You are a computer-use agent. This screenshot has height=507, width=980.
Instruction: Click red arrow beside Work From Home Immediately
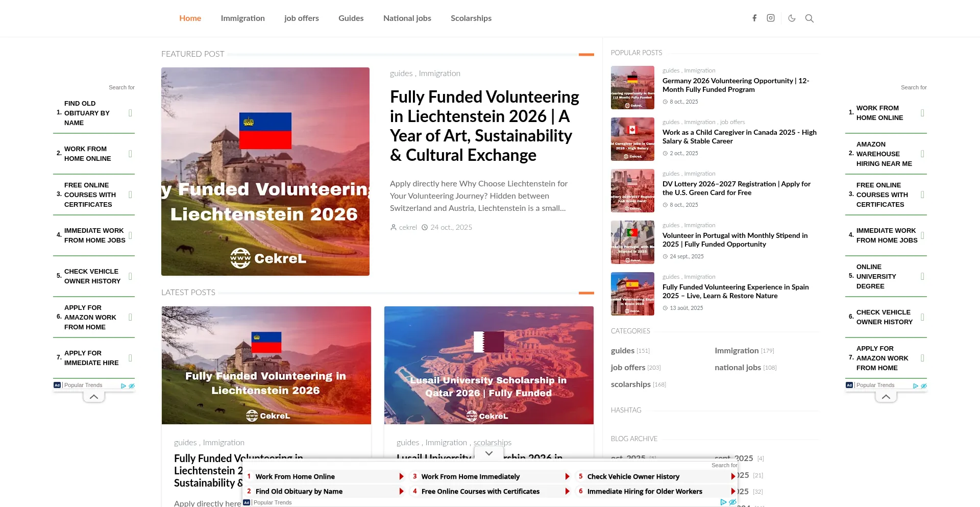(568, 476)
